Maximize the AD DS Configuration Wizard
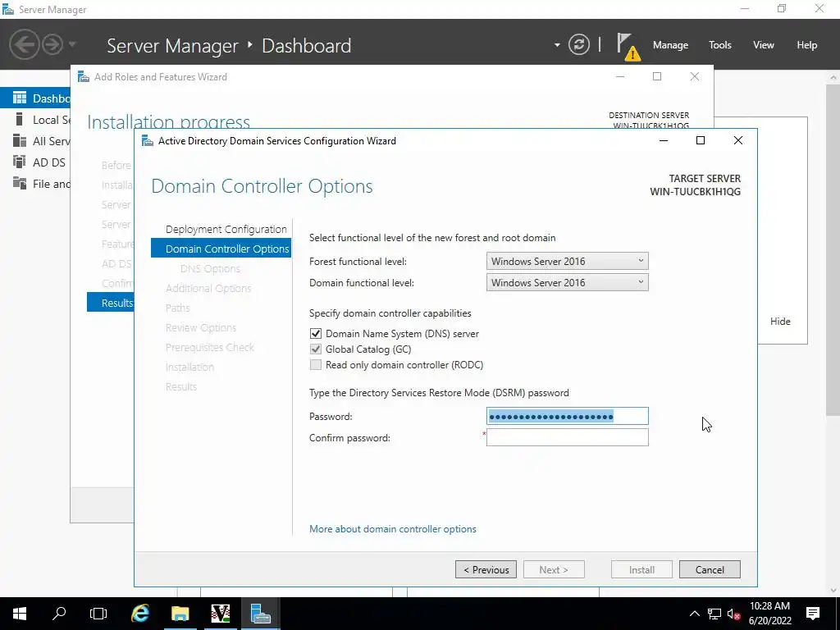 [x=701, y=140]
